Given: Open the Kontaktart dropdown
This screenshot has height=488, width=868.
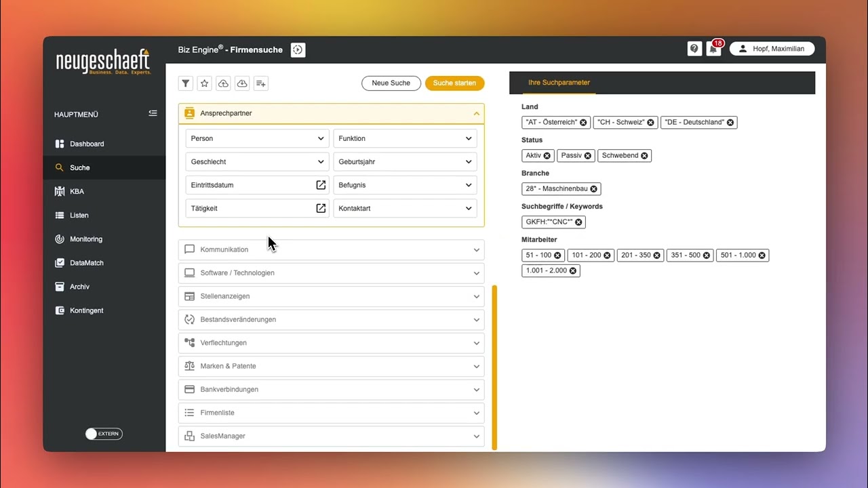Looking at the screenshot, I should (405, 208).
